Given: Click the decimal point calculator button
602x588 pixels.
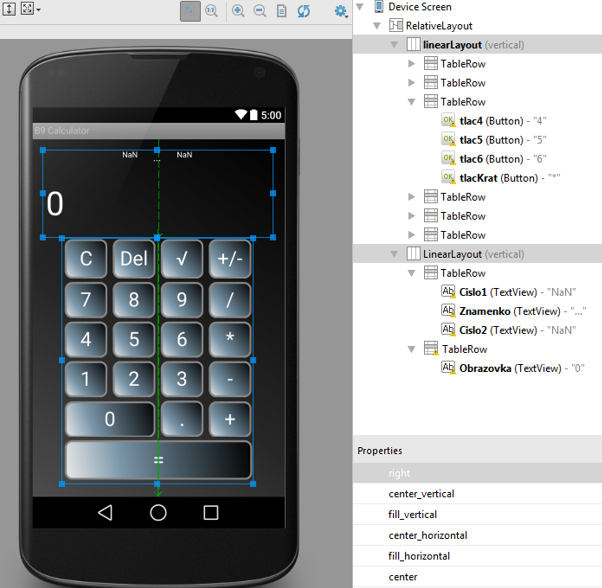Looking at the screenshot, I should click(182, 419).
